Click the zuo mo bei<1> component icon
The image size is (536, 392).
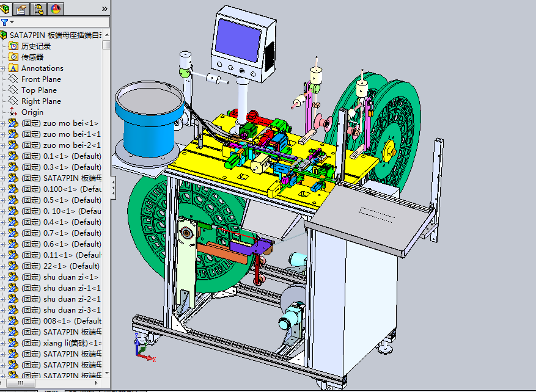(x=13, y=123)
